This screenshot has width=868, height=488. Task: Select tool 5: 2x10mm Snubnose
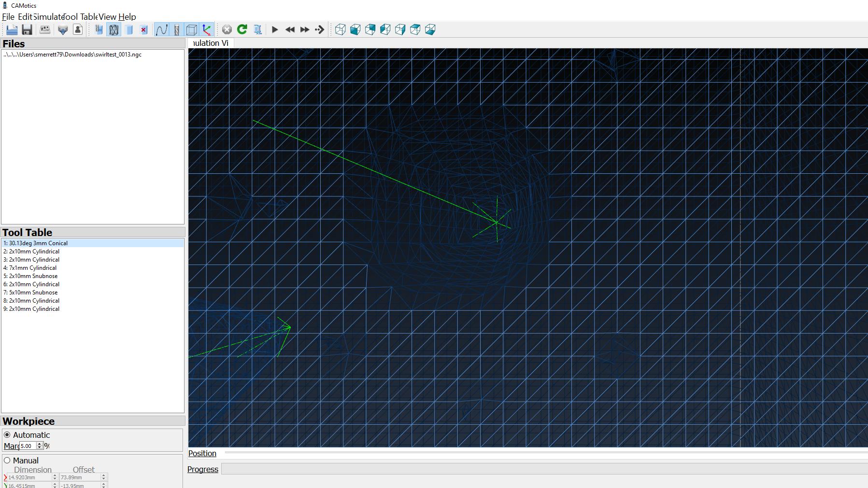tap(93, 276)
